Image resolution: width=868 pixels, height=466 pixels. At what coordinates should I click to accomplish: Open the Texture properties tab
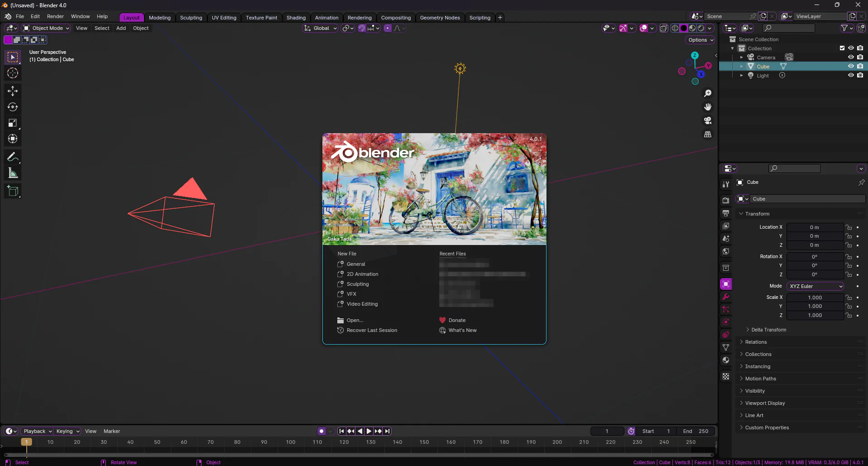tap(726, 376)
